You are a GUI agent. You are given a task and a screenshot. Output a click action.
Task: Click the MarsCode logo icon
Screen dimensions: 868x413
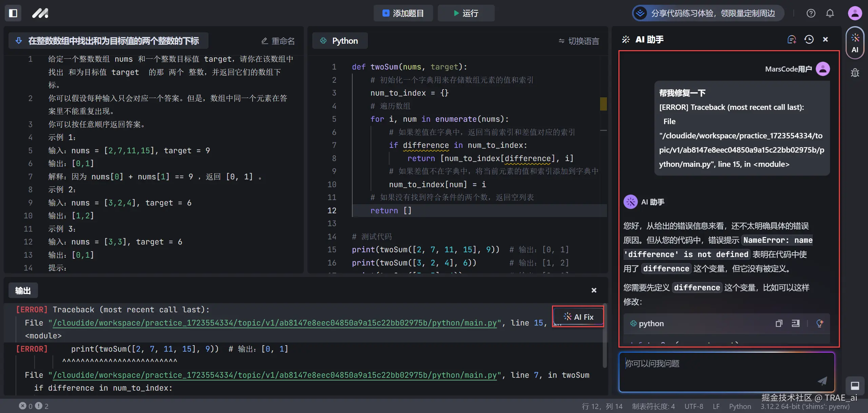[x=40, y=13]
